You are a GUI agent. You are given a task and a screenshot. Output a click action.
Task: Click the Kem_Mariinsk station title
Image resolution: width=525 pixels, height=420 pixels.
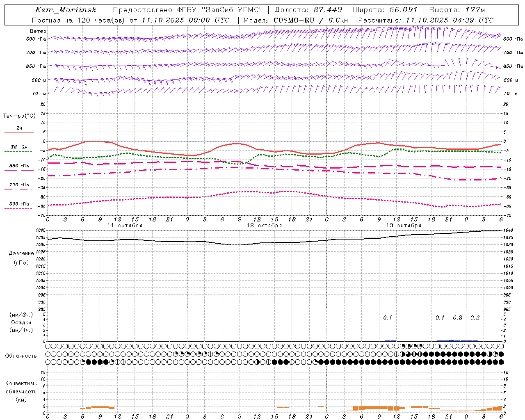[x=66, y=10]
